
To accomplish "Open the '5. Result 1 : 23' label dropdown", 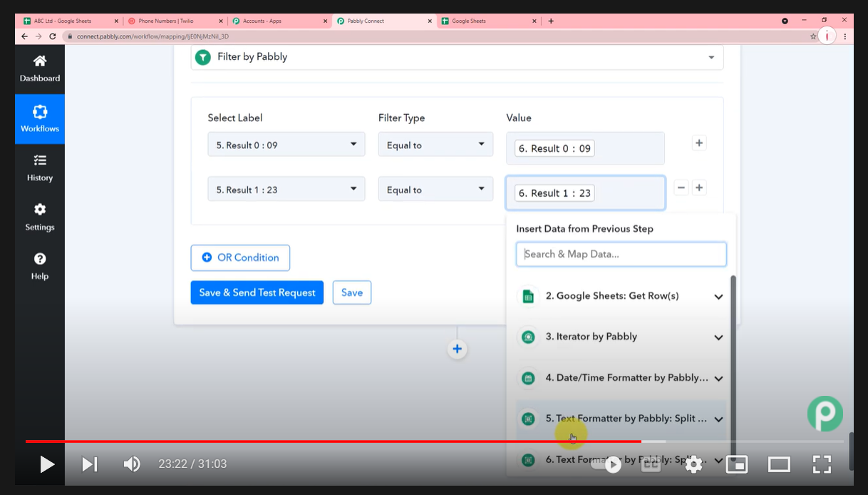I will pos(286,190).
